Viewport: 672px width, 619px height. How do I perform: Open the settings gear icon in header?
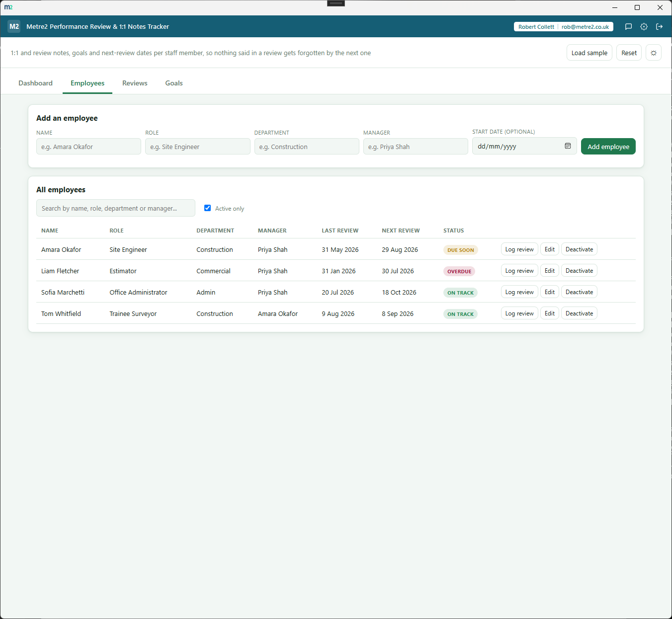click(x=644, y=27)
